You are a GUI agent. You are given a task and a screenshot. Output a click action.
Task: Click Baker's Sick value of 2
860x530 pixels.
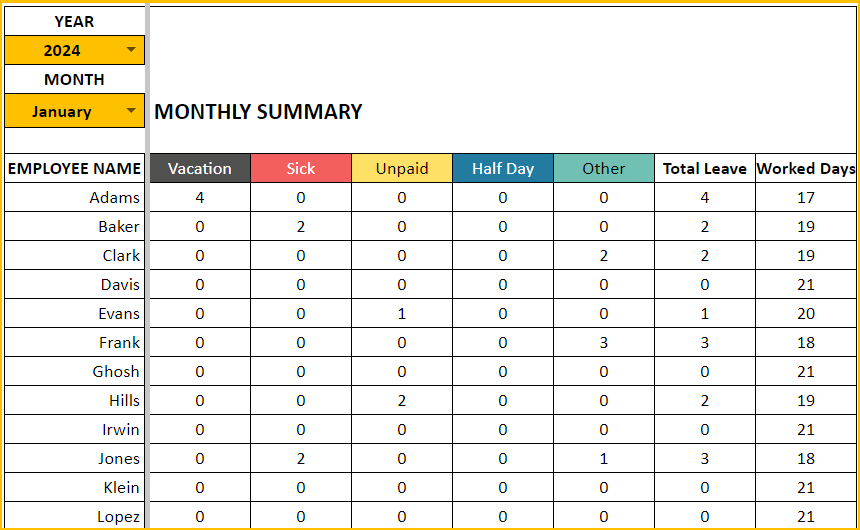point(301,227)
